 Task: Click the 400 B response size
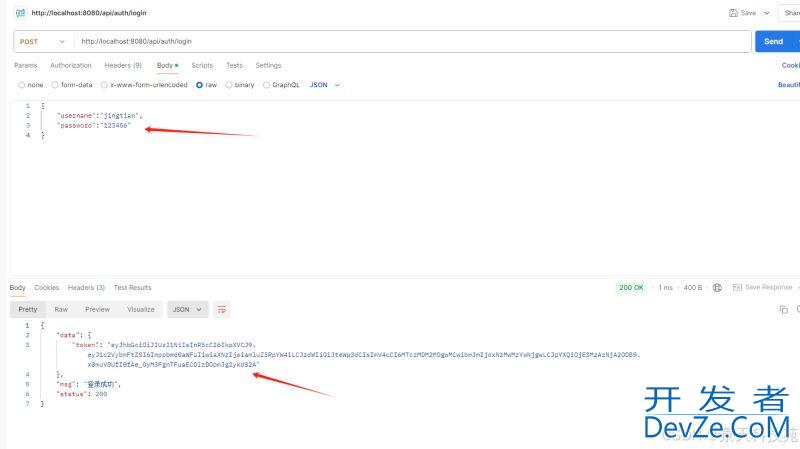click(693, 288)
